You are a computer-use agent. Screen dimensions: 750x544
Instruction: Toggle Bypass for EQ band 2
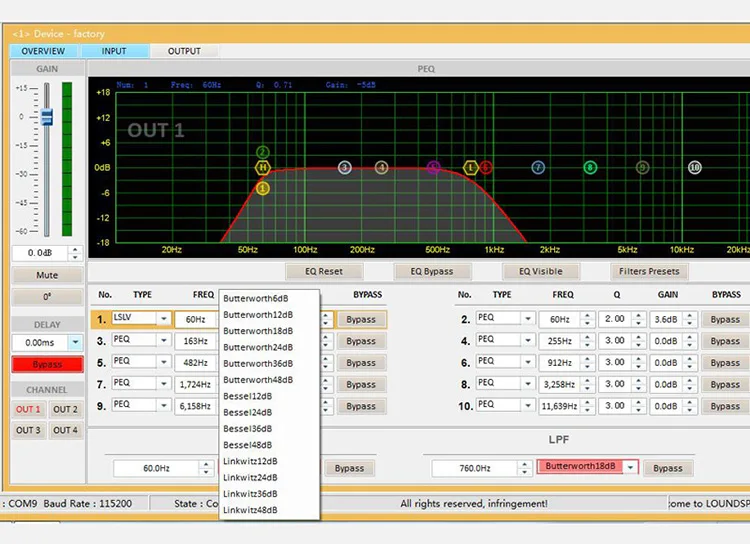(x=725, y=320)
